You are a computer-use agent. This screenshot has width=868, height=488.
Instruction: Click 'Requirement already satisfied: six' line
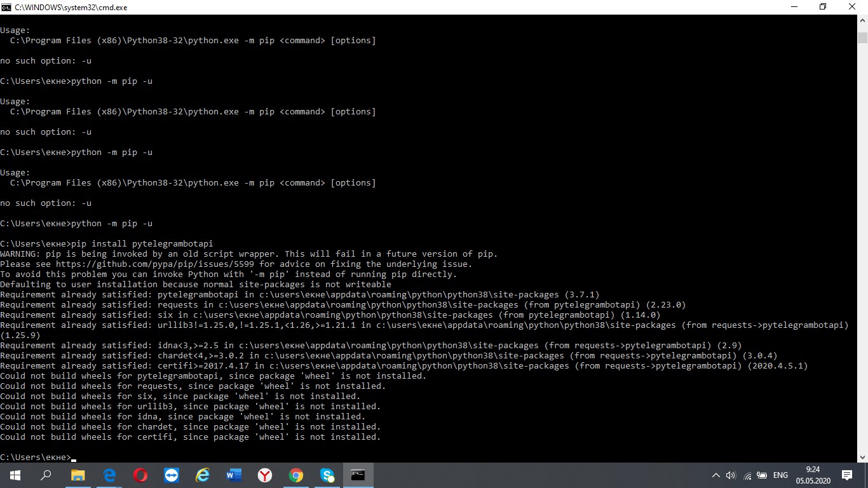click(x=330, y=315)
